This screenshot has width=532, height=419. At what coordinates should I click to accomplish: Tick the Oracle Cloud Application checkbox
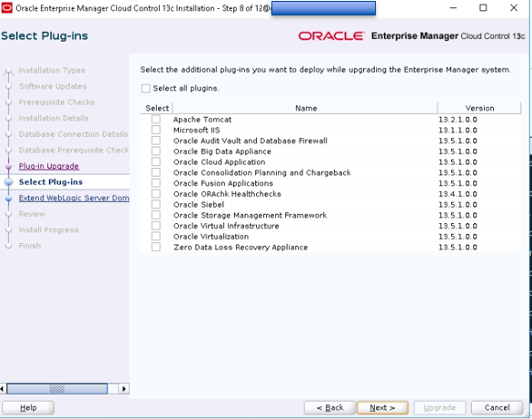click(156, 161)
